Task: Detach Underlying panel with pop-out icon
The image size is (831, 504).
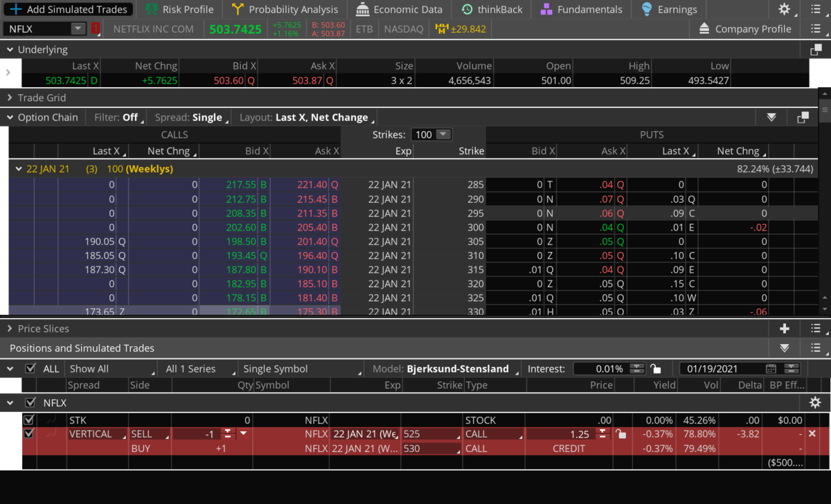Action: [816, 50]
